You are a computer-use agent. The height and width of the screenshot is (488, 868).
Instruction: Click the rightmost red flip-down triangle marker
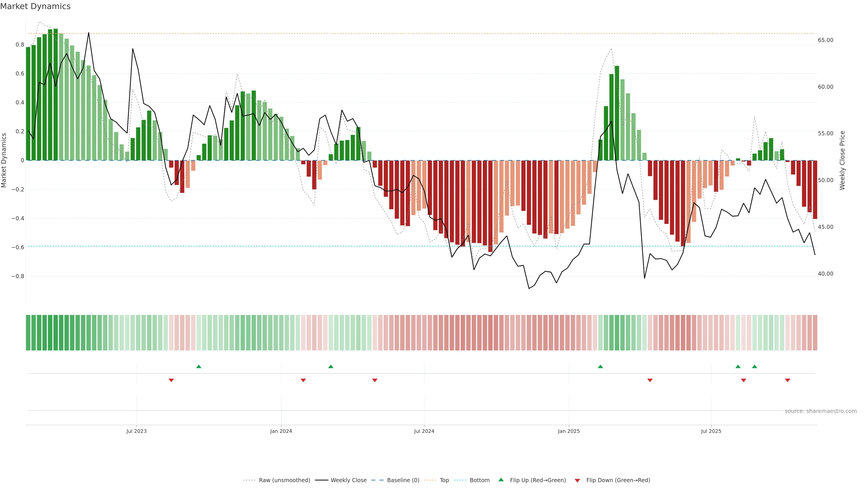tap(788, 380)
